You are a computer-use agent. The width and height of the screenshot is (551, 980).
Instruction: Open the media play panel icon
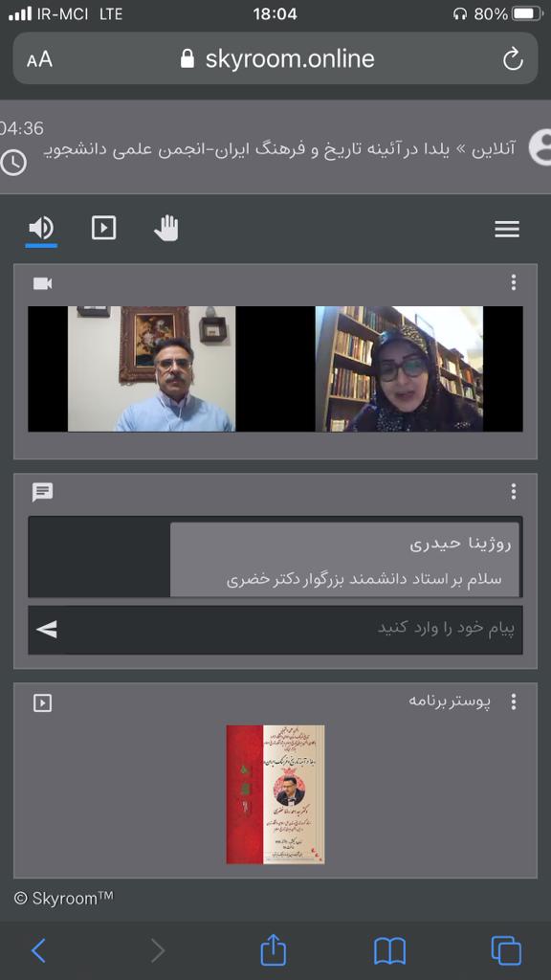[x=103, y=228]
